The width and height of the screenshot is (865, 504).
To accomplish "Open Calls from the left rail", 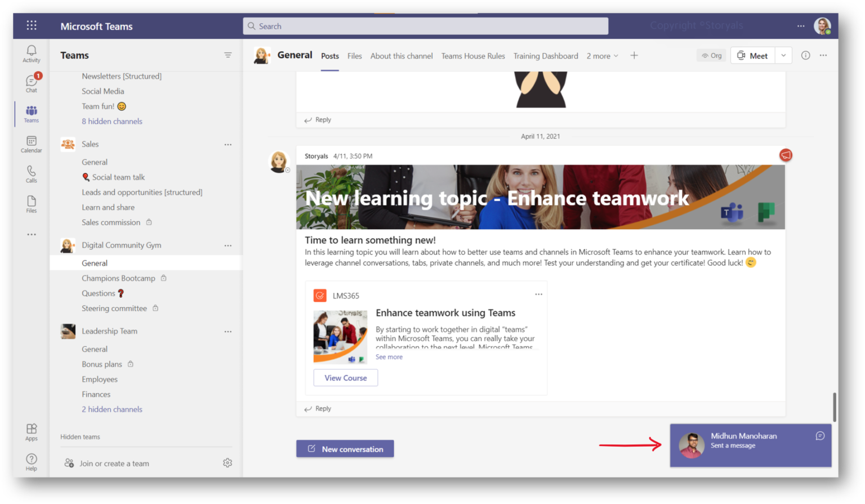I will (x=31, y=173).
